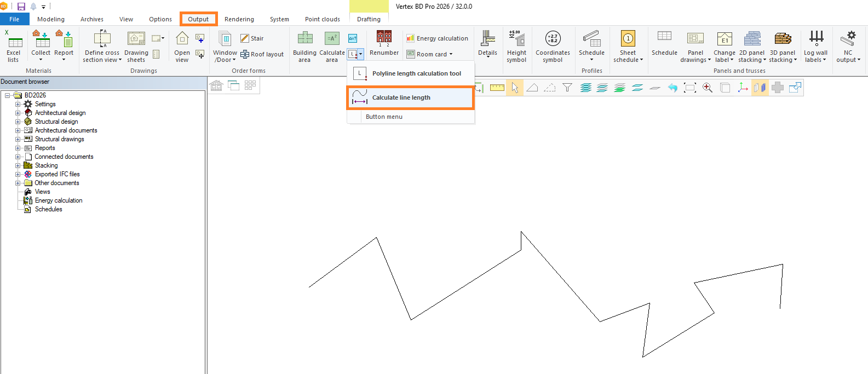This screenshot has height=374, width=868.
Task: Expand the Architectural design tree node
Action: click(x=18, y=113)
